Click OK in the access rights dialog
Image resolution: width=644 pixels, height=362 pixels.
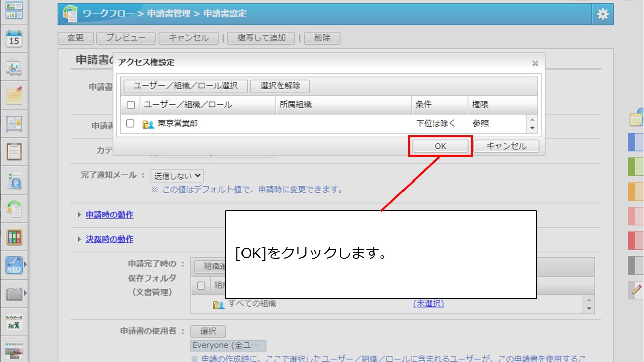[440, 146]
